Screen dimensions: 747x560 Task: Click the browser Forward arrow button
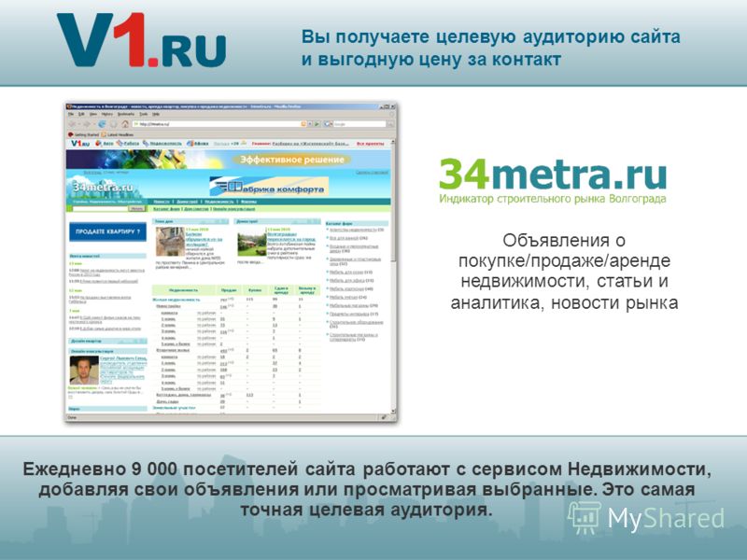tap(87, 124)
